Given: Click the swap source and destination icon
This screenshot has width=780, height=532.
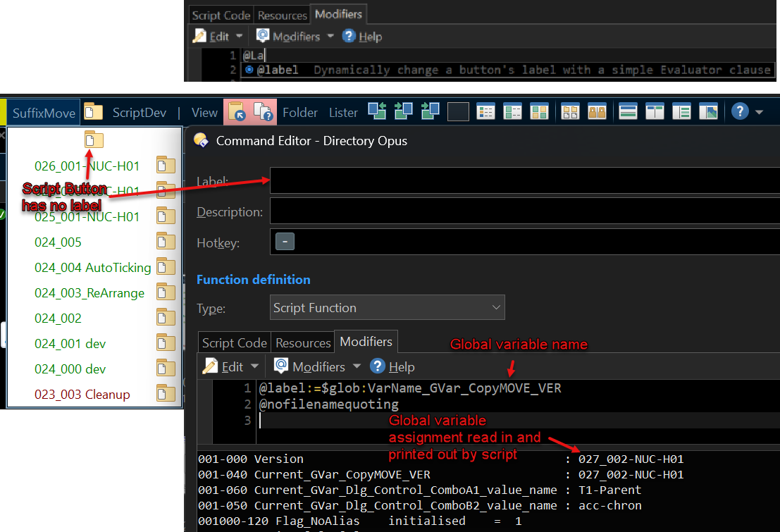Looking at the screenshot, I should pos(377,112).
